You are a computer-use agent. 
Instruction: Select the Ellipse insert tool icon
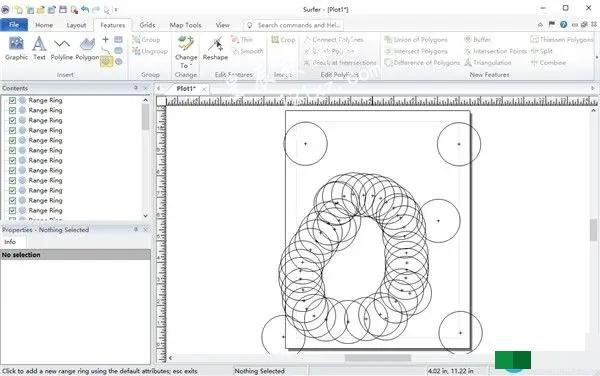pos(119,62)
